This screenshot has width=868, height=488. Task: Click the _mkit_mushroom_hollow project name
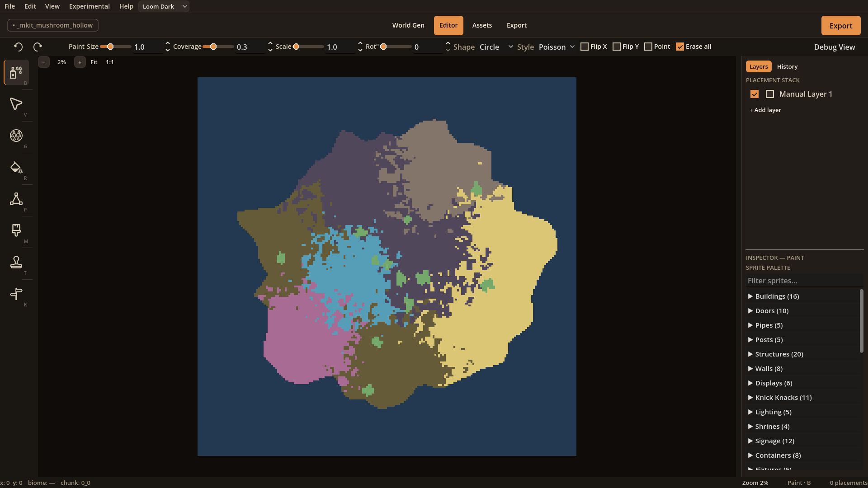[x=53, y=25]
